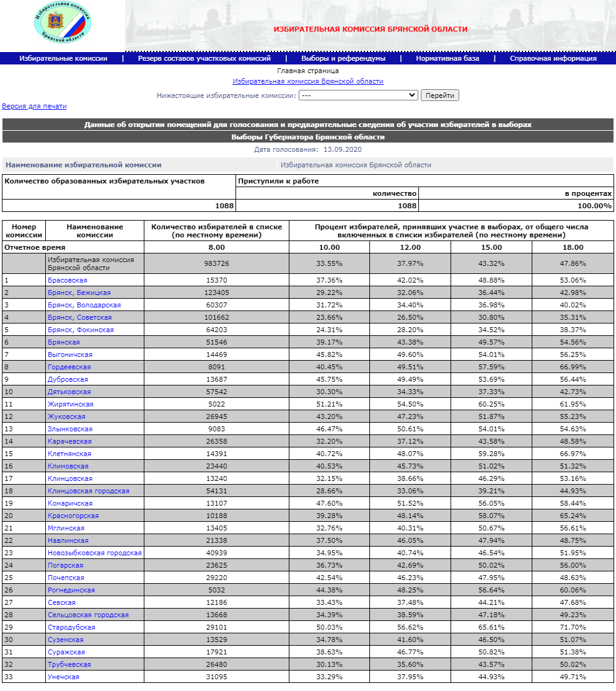This screenshot has height=691, width=616.
Task: Open the Злынковская commission link
Action: [70, 429]
